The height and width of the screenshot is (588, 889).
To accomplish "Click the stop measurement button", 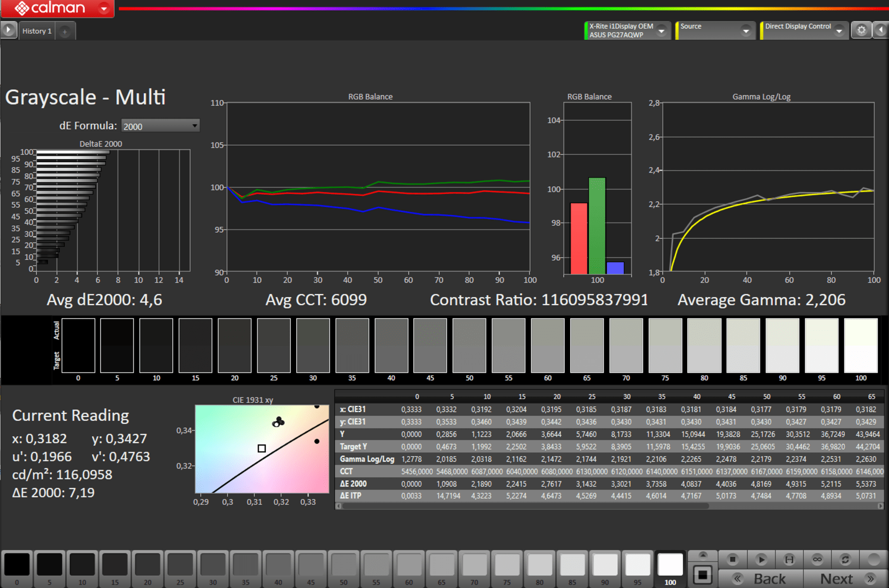I will coord(732,560).
